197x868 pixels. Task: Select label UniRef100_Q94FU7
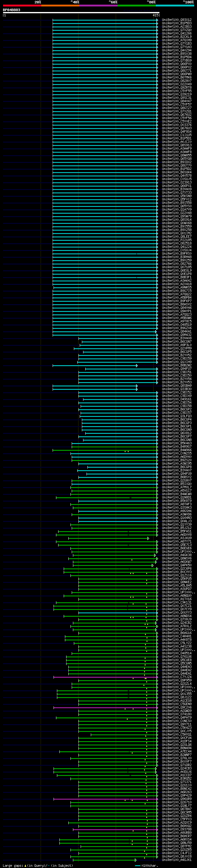click(177, 369)
